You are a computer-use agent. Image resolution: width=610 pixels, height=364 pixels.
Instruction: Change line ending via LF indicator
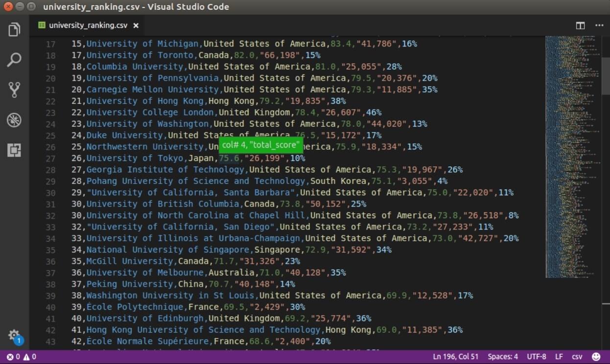(x=559, y=357)
